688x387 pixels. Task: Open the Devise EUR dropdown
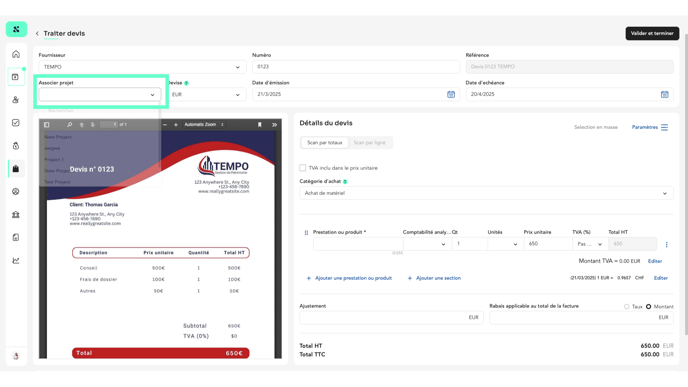tap(206, 94)
